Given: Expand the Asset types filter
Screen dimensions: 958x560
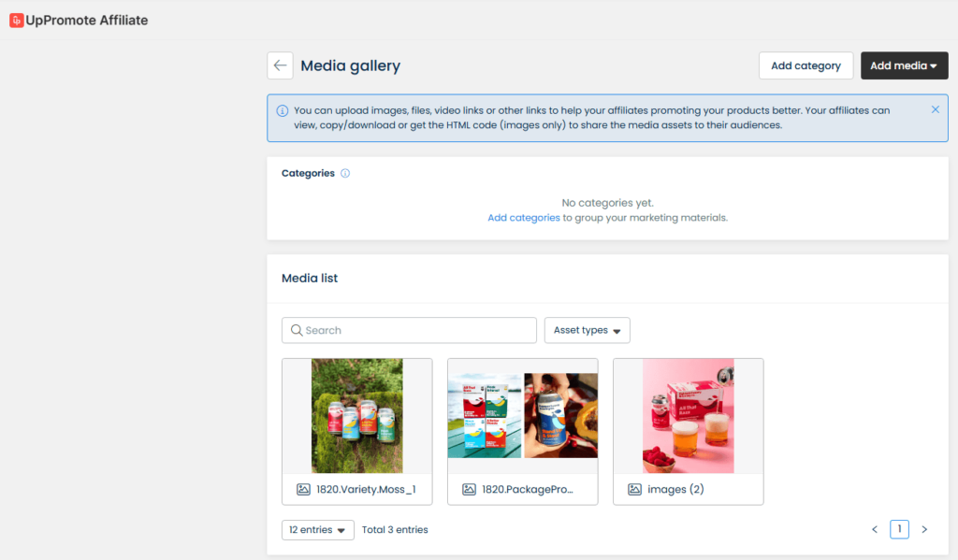Looking at the screenshot, I should 587,330.
